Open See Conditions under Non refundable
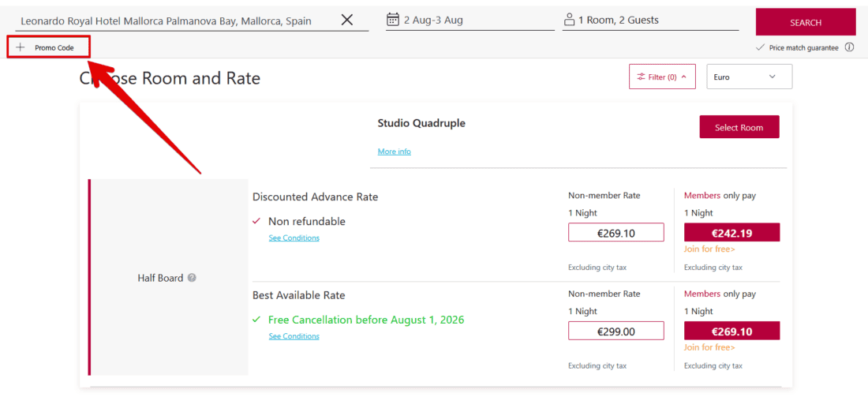The image size is (868, 412). point(294,238)
